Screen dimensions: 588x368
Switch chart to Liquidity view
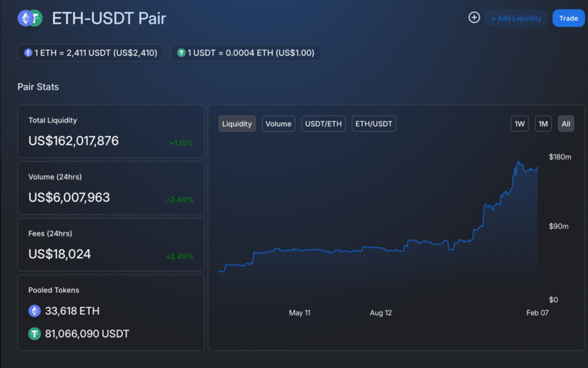pyautogui.click(x=237, y=123)
